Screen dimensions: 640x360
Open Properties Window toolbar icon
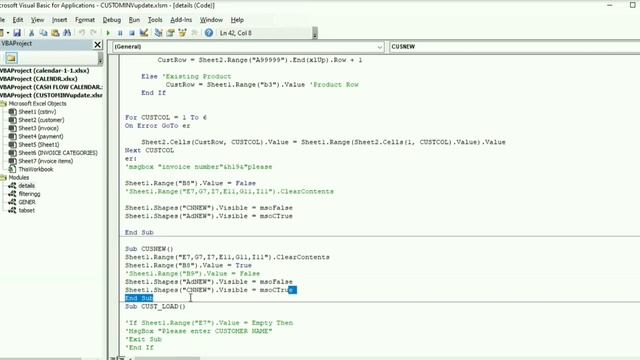pyautogui.click(x=170, y=33)
